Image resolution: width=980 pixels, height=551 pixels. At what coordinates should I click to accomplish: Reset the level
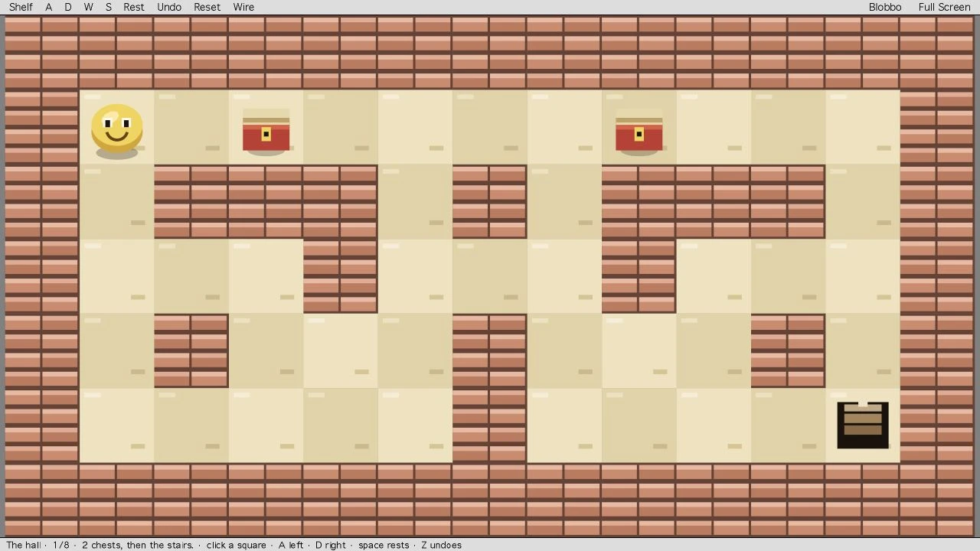[207, 7]
